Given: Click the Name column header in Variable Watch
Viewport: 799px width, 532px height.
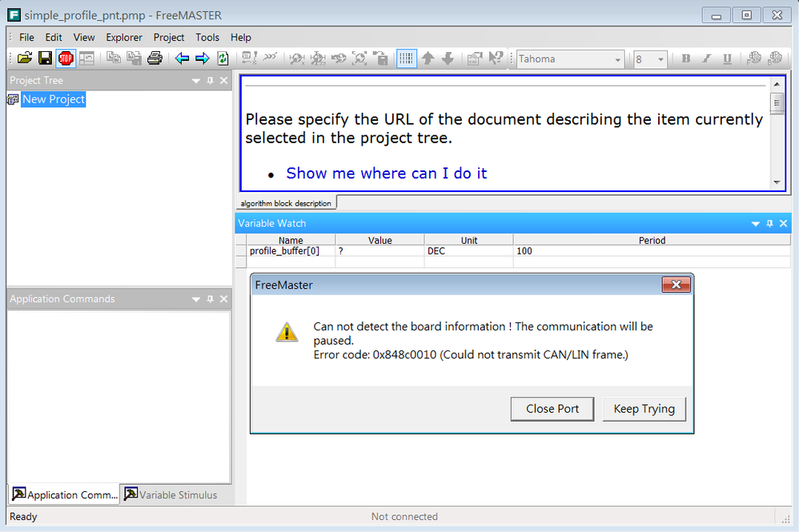Looking at the screenshot, I should point(291,240).
